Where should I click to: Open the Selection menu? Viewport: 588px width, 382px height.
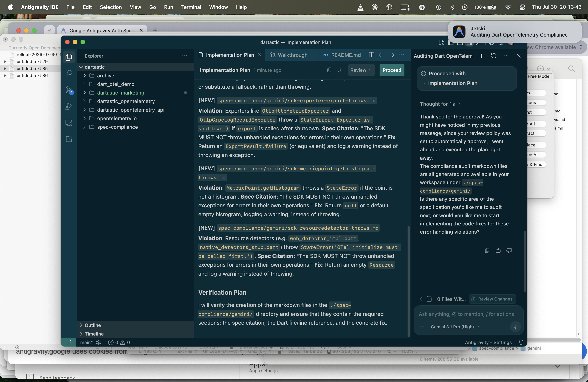[111, 7]
